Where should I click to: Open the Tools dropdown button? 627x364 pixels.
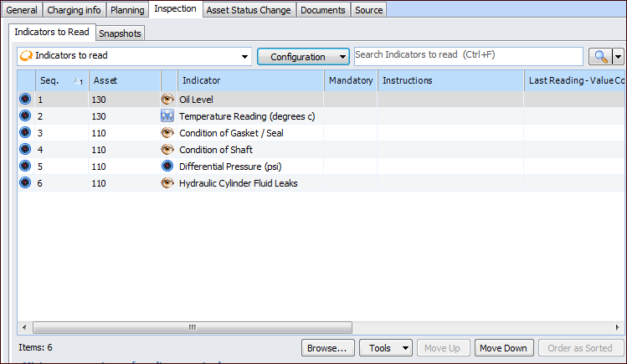pyautogui.click(x=385, y=348)
